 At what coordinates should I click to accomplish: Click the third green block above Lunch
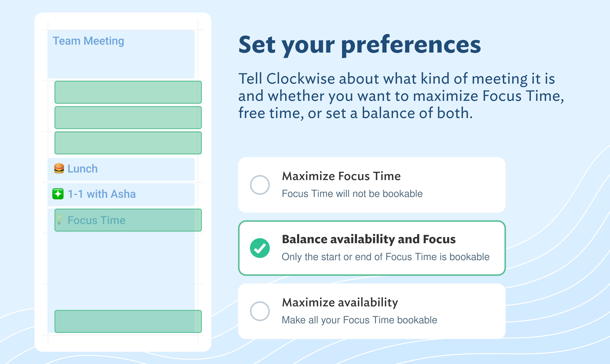coord(128,143)
